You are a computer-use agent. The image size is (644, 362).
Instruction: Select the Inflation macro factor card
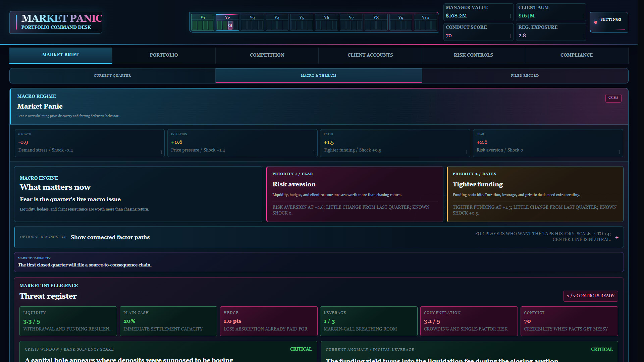tap(242, 143)
